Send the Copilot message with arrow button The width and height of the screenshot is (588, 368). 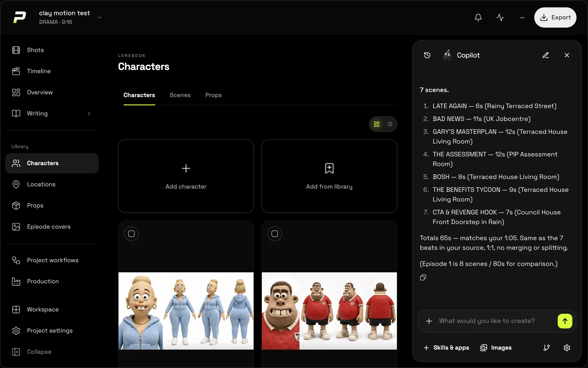point(565,321)
